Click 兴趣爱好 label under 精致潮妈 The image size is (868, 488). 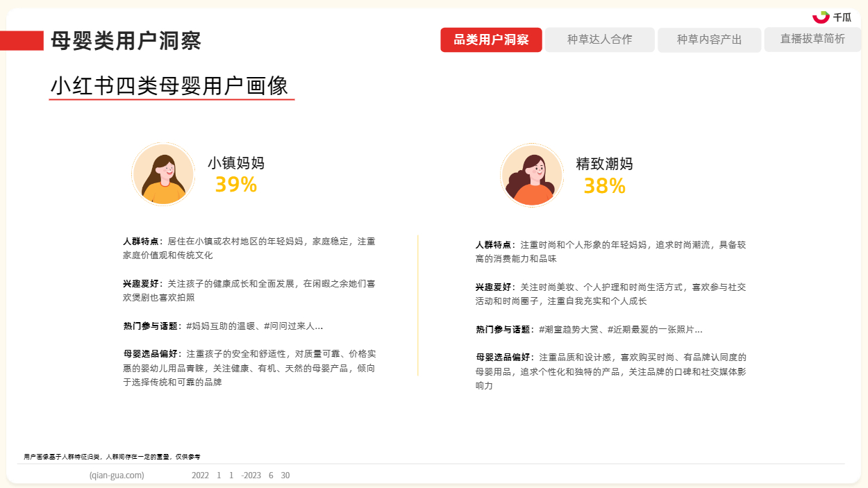click(x=496, y=287)
